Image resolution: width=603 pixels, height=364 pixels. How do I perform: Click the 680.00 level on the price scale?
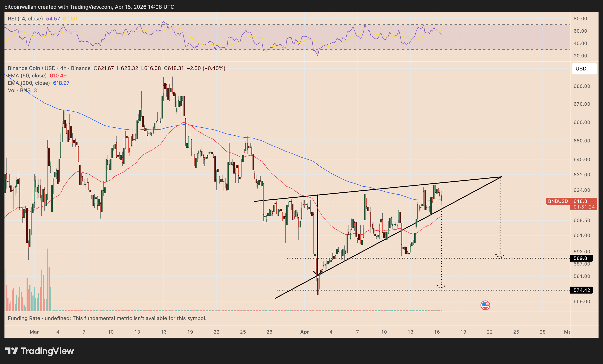[x=581, y=86]
